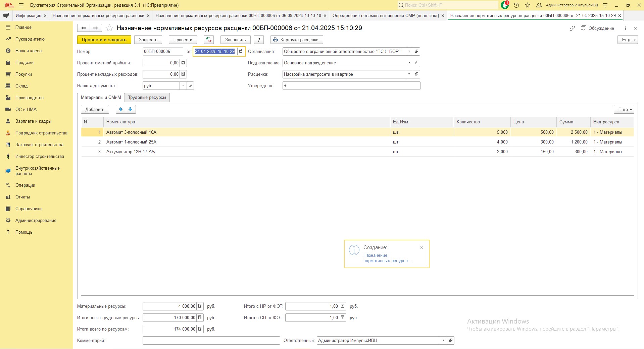The image size is (644, 349).
Task: Open calculator for Итоги всего по ресурсам
Action: tap(200, 329)
